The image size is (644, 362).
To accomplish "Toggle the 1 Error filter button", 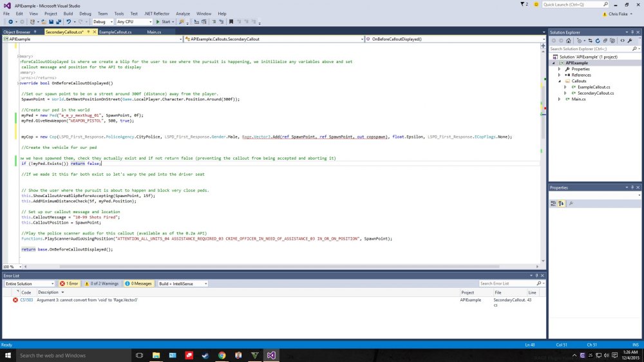I will pos(70,283).
